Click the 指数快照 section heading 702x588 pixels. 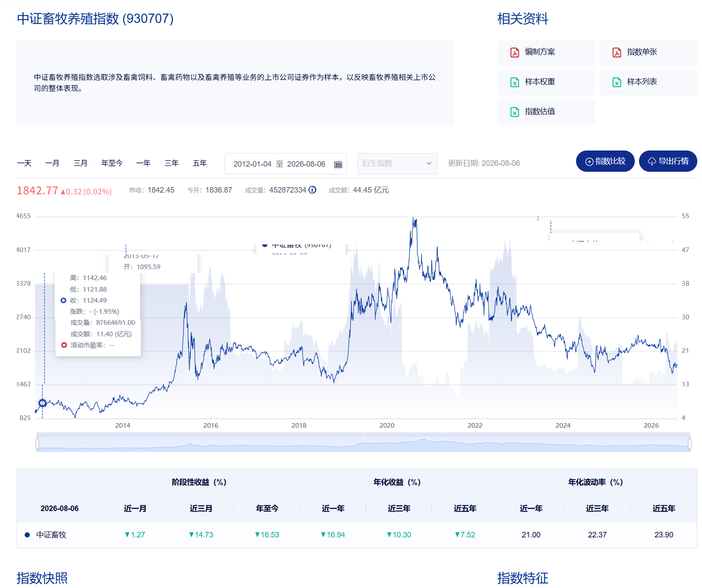point(42,578)
